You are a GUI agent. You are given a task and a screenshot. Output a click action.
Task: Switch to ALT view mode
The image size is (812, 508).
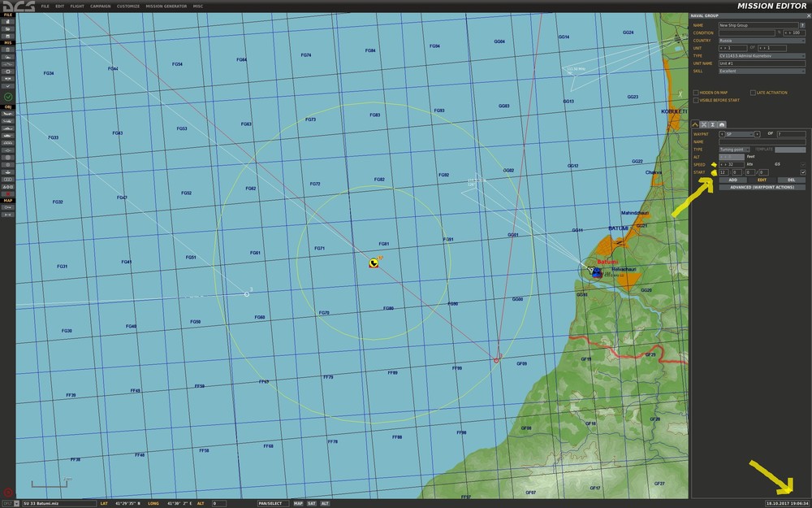pos(324,503)
